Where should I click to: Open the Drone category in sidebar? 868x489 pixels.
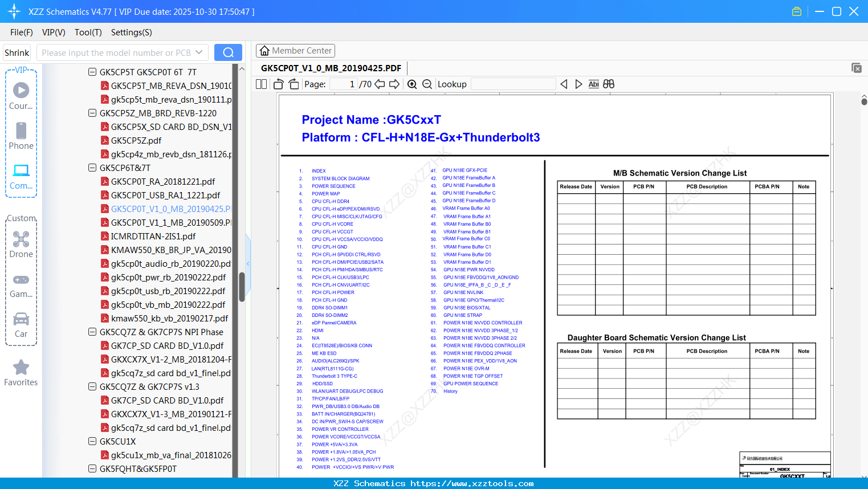21,244
